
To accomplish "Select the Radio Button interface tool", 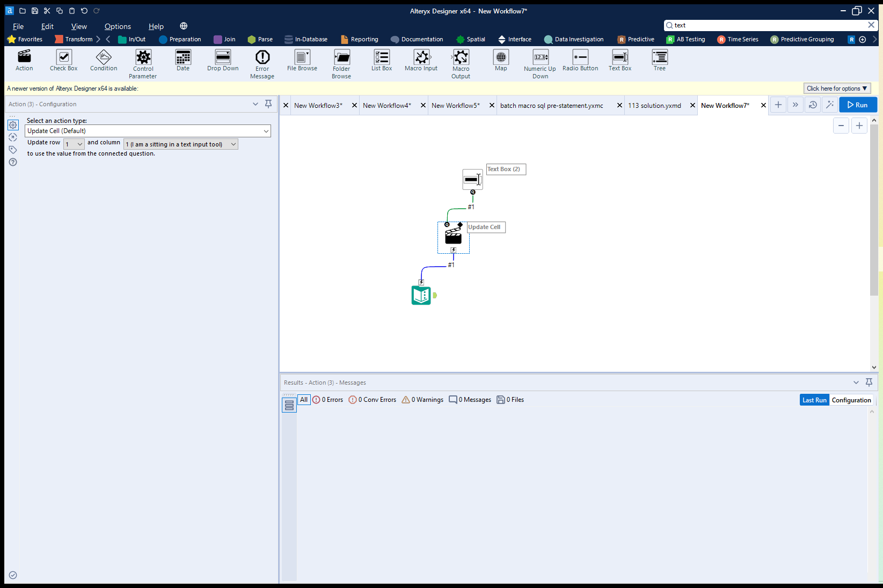I will click(580, 61).
